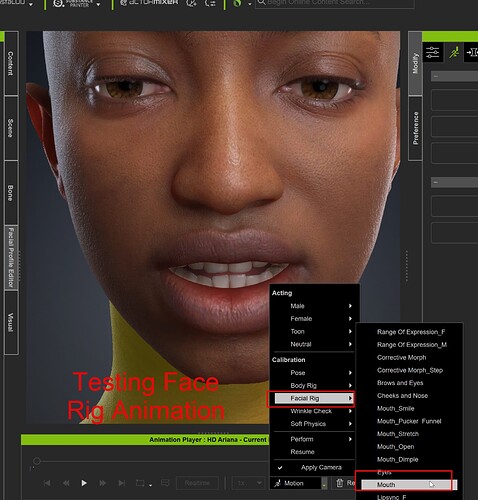Choose Mouth_Smile calibration motion
This screenshot has height=500, width=478.
(x=396, y=408)
